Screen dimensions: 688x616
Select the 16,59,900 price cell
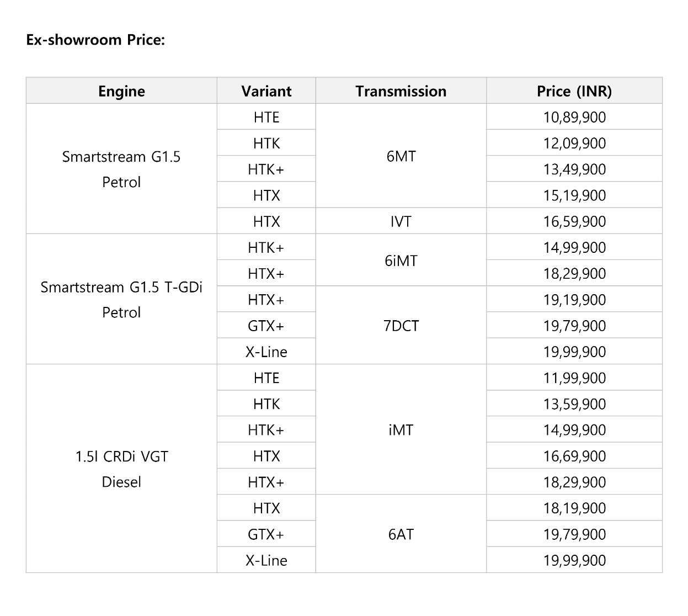click(574, 221)
